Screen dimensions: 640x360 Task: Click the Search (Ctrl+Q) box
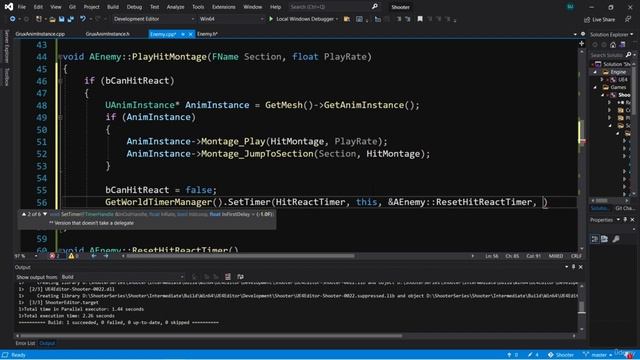tap(329, 7)
